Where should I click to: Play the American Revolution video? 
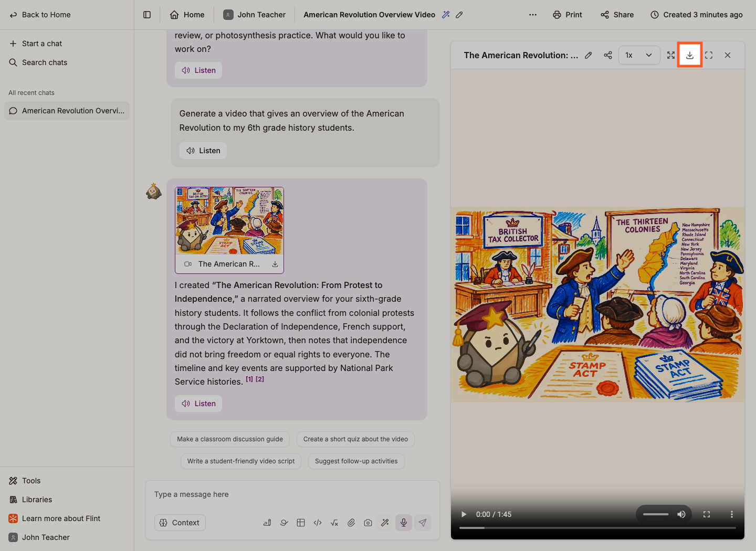click(x=464, y=514)
